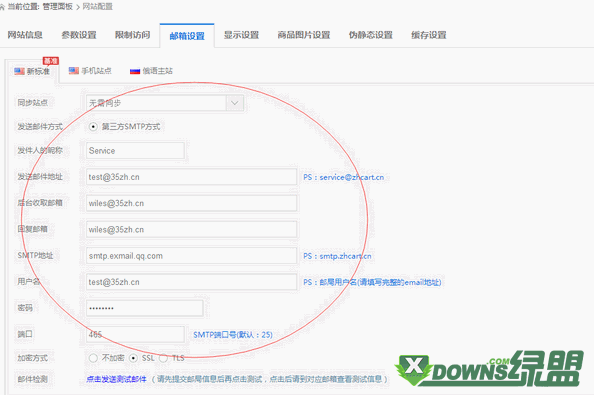Click the 用户名 input field

point(192,282)
